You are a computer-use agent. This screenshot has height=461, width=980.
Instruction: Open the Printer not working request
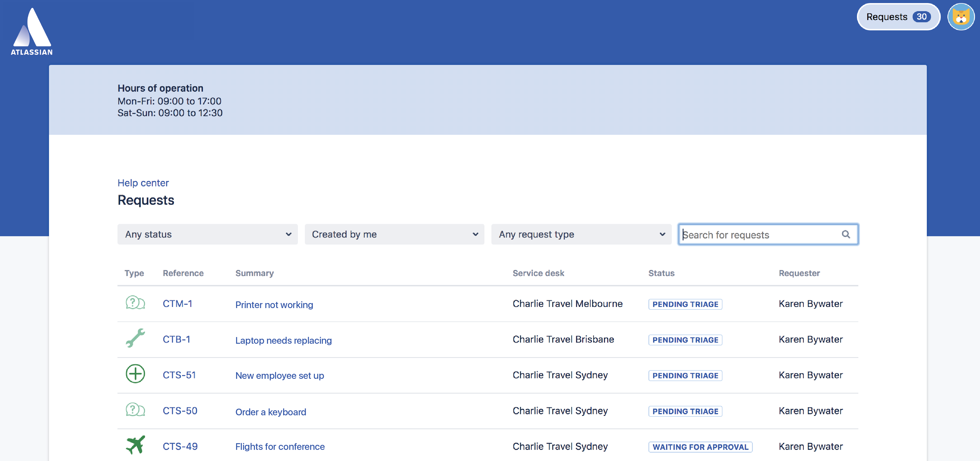click(274, 304)
